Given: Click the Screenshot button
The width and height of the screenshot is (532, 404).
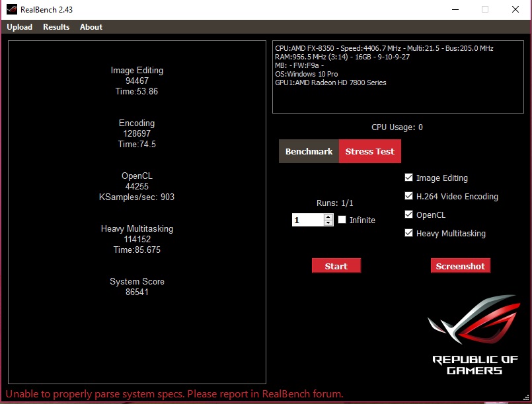Looking at the screenshot, I should 460,266.
